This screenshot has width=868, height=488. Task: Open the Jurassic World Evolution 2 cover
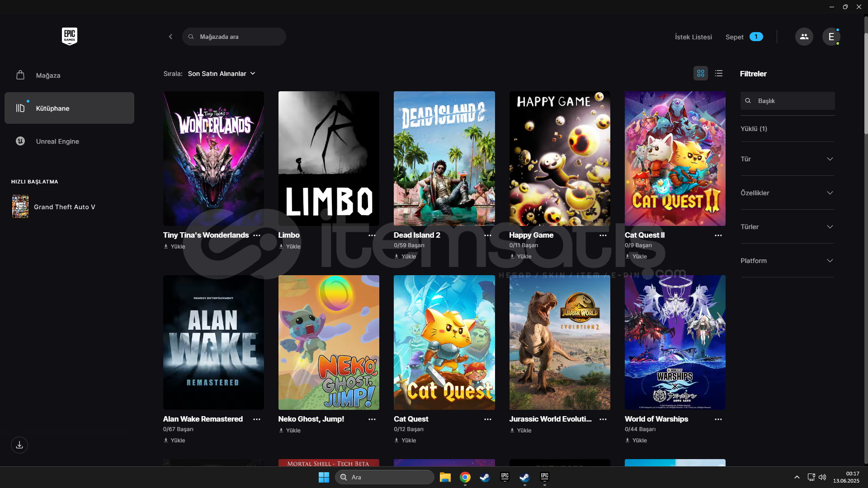pos(560,343)
